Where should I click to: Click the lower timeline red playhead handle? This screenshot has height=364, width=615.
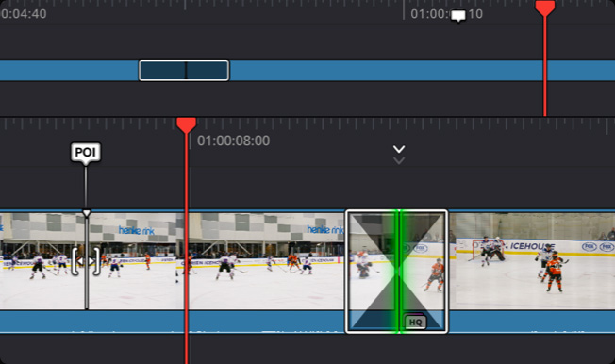click(187, 125)
